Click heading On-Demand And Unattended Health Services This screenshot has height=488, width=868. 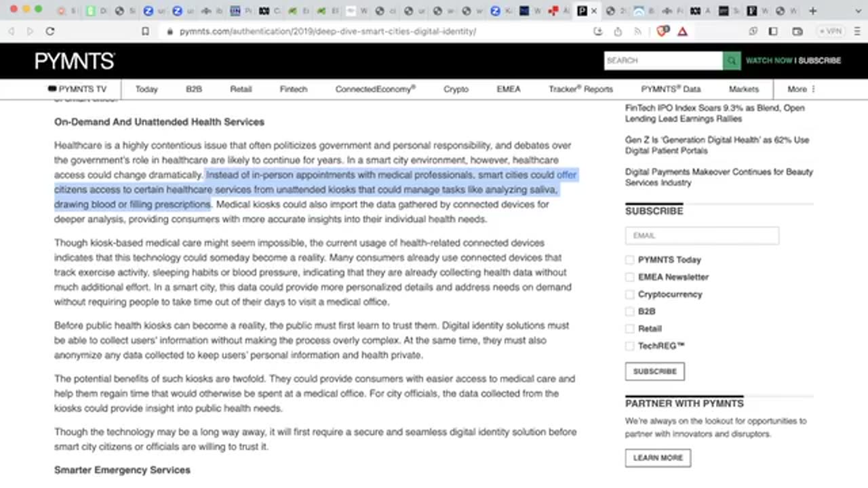tap(159, 122)
